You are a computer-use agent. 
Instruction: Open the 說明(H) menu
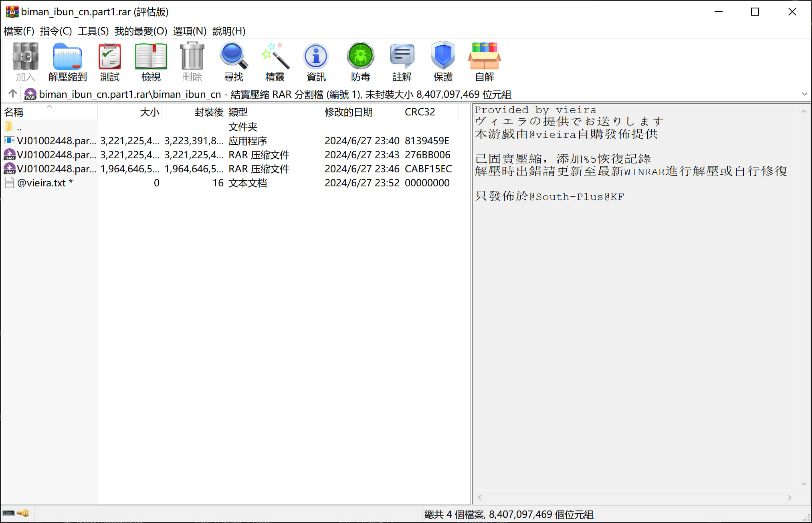coord(229,31)
